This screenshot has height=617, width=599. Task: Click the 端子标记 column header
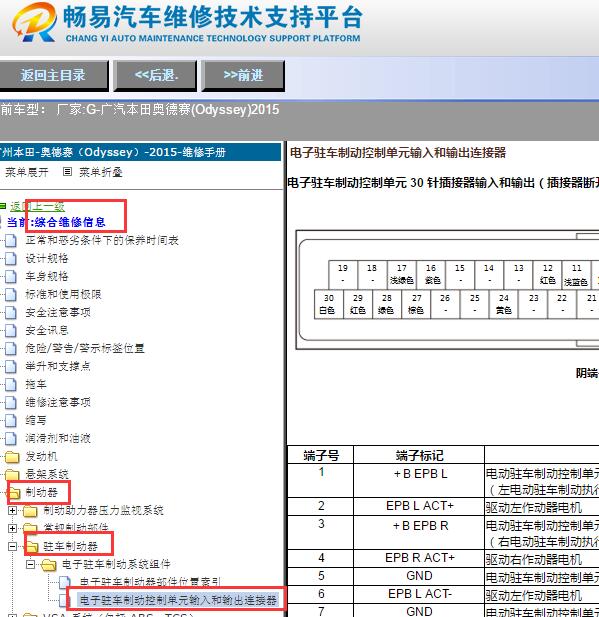[420, 455]
